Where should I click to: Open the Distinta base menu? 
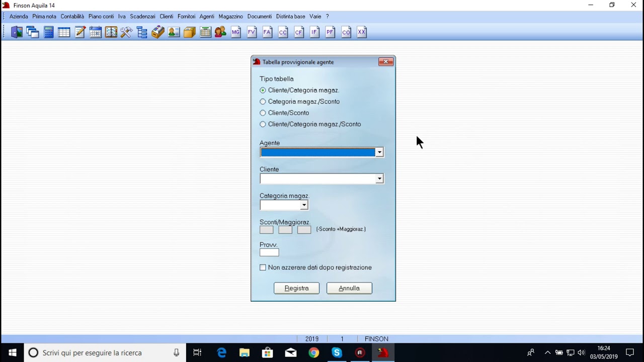tap(291, 17)
